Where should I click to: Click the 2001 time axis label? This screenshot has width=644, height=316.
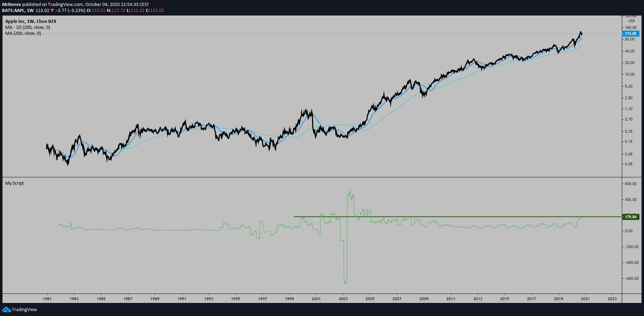(x=316, y=299)
